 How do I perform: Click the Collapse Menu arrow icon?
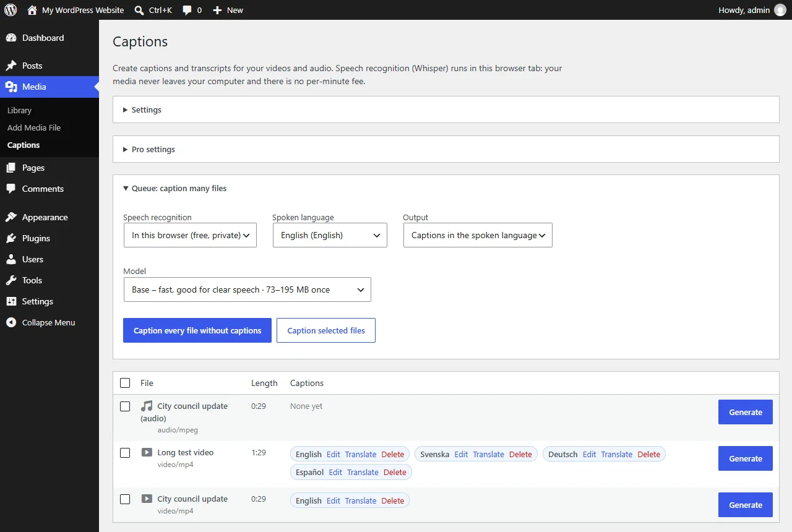click(x=11, y=322)
